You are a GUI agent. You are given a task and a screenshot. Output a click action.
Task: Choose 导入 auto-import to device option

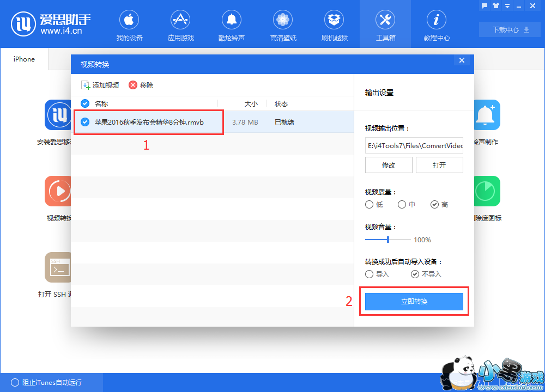(370, 274)
